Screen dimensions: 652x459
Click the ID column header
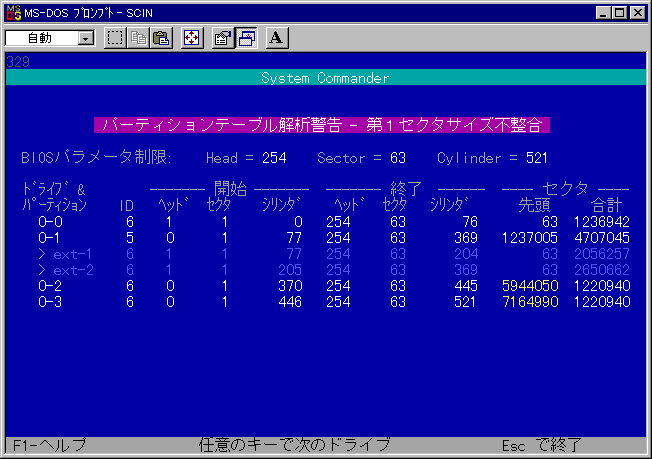tap(126, 205)
